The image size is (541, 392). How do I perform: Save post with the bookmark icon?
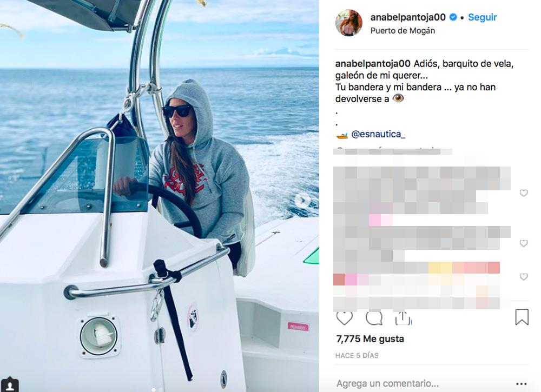pos(522,317)
